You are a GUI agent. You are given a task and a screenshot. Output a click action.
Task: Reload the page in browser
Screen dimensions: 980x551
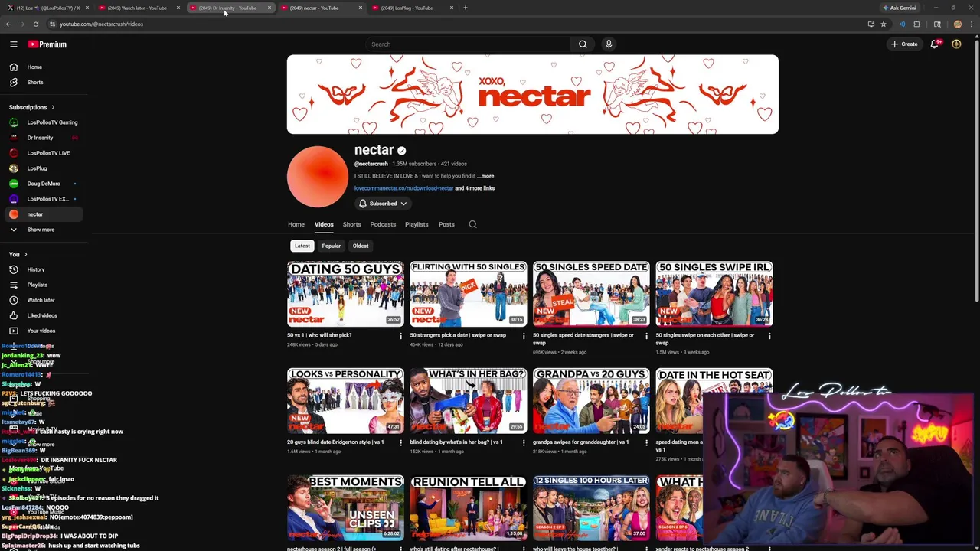tap(35, 24)
